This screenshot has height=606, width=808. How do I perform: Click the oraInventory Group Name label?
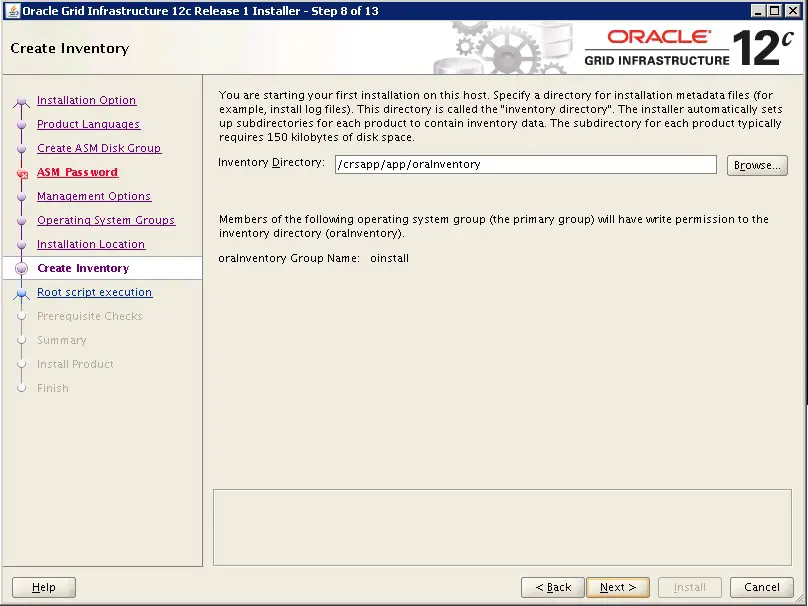tap(289, 258)
